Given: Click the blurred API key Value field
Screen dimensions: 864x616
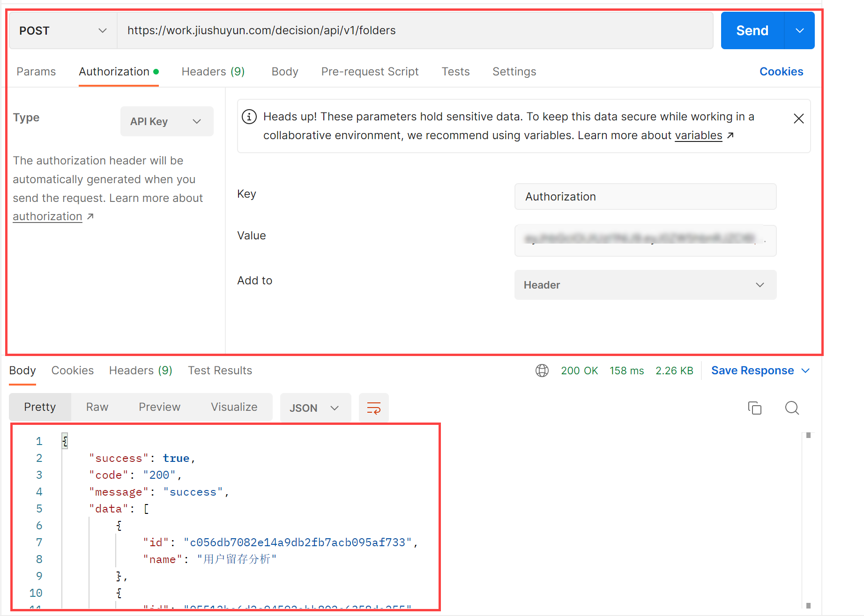Looking at the screenshot, I should point(645,240).
